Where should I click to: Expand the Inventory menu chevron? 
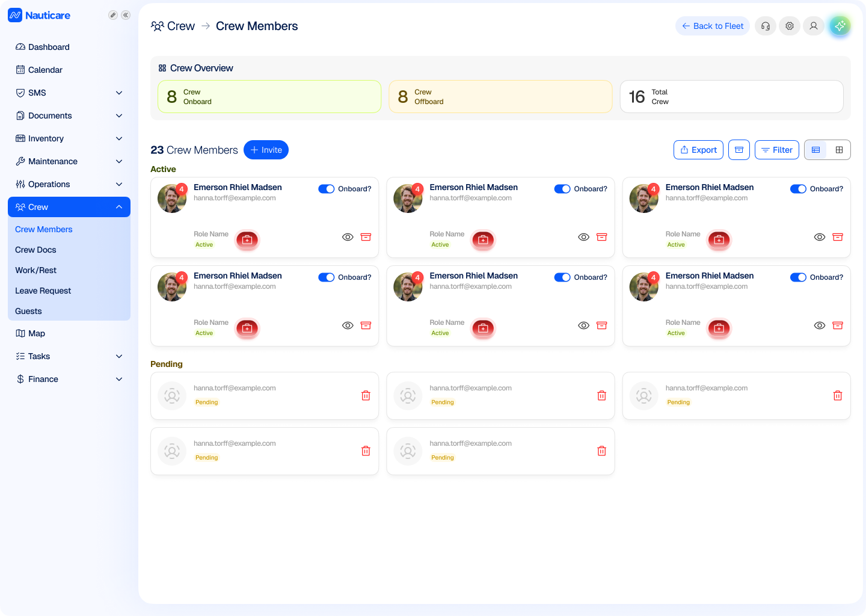pyautogui.click(x=119, y=138)
